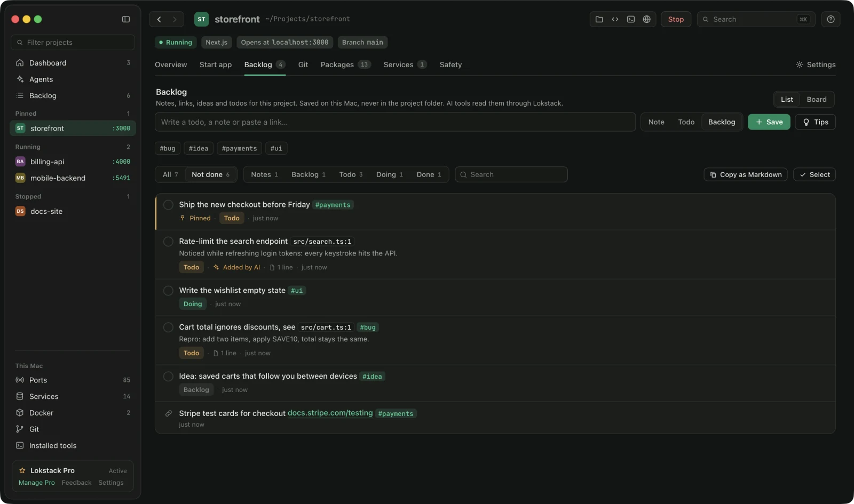Open docs.stripe.com/testing link
Image resolution: width=854 pixels, height=504 pixels.
(x=330, y=413)
